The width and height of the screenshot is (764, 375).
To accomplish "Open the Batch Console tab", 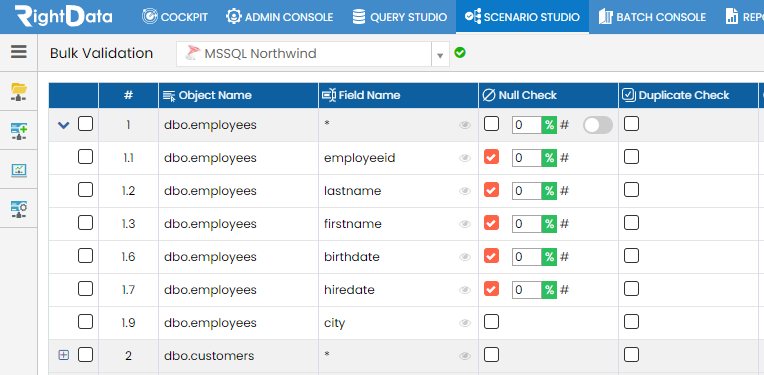I will pyautogui.click(x=652, y=17).
